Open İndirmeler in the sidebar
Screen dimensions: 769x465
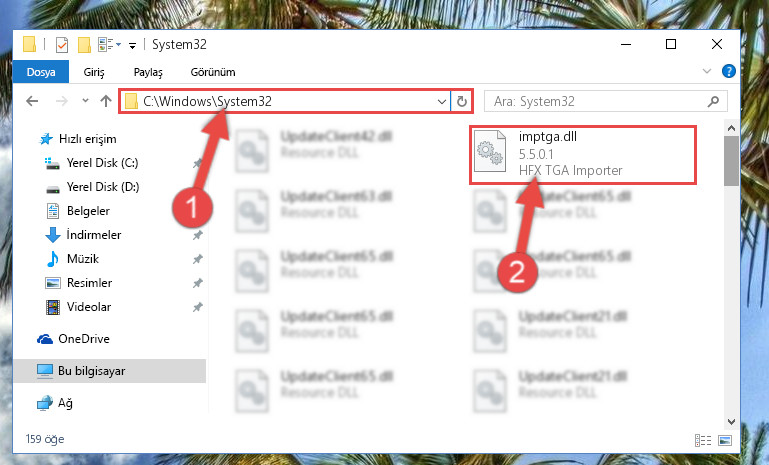[94, 235]
